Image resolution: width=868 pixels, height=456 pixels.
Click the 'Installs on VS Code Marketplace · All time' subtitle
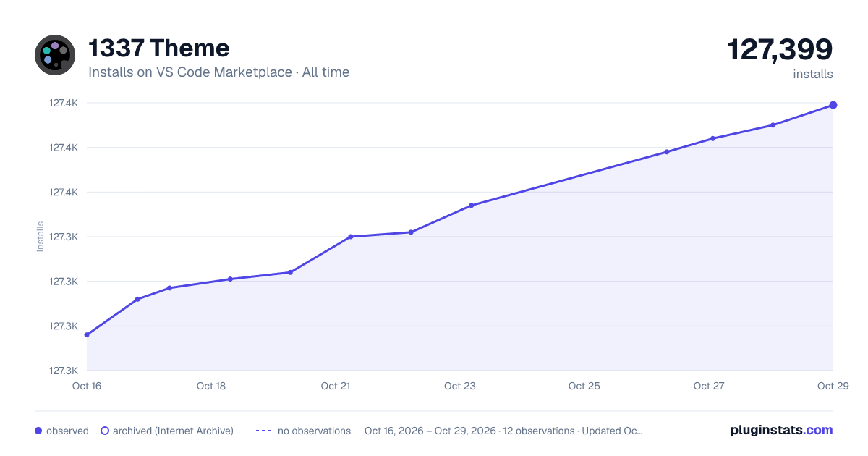click(218, 72)
